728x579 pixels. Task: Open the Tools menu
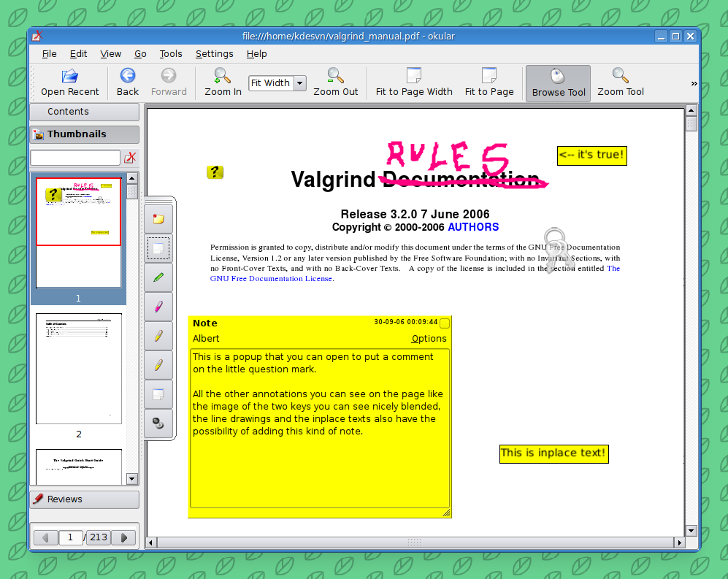pyautogui.click(x=171, y=54)
